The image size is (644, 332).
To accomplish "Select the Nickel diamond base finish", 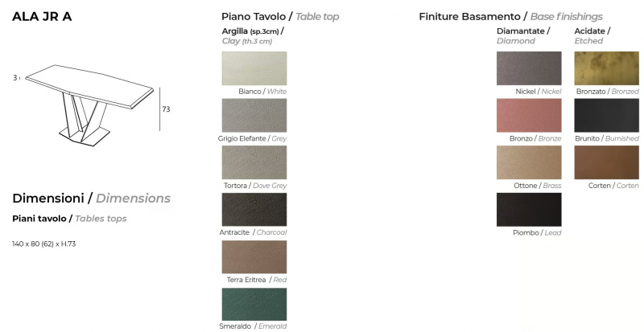I will [529, 68].
